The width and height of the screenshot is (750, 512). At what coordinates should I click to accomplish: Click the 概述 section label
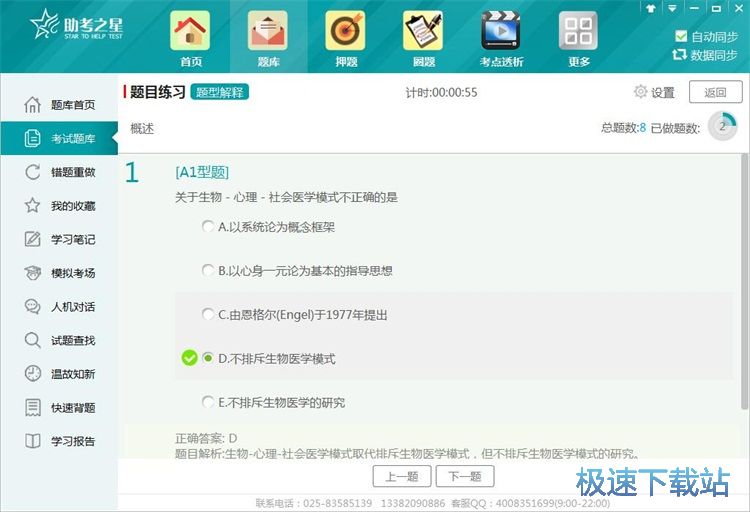142,128
